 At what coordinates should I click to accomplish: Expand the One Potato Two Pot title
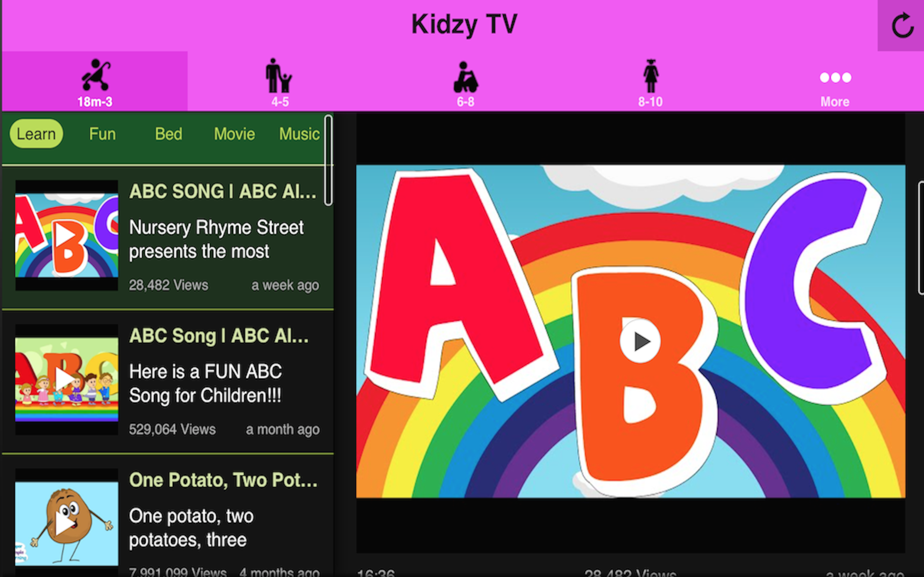coord(223,480)
